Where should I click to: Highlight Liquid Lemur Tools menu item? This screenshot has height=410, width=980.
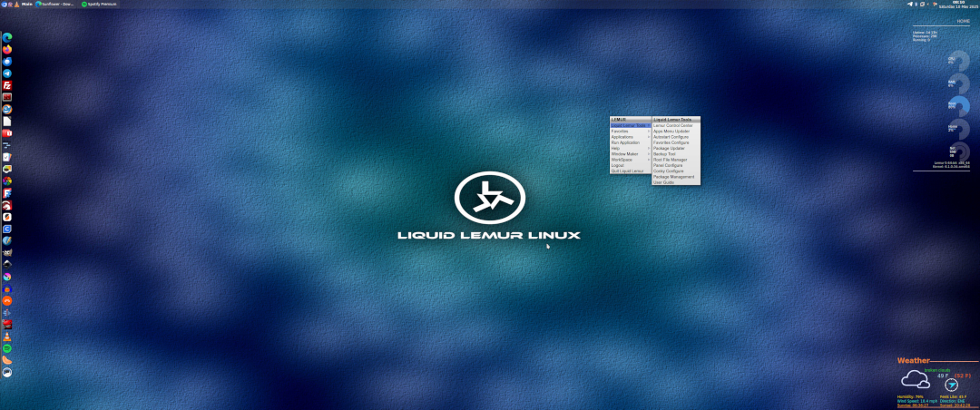point(631,125)
